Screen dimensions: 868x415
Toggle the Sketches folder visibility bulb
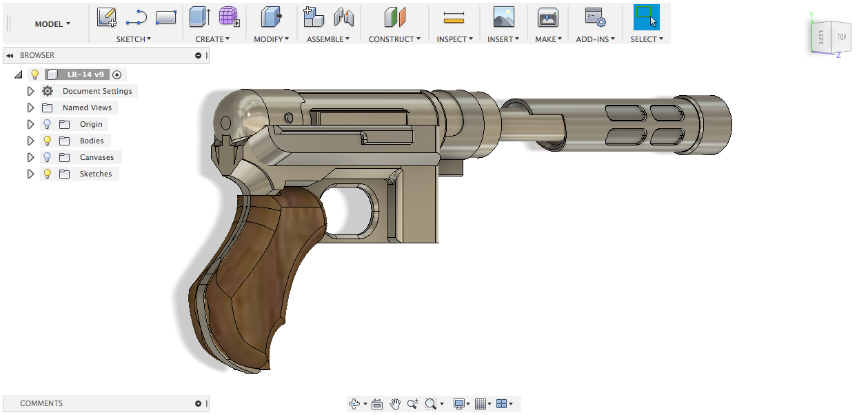48,174
